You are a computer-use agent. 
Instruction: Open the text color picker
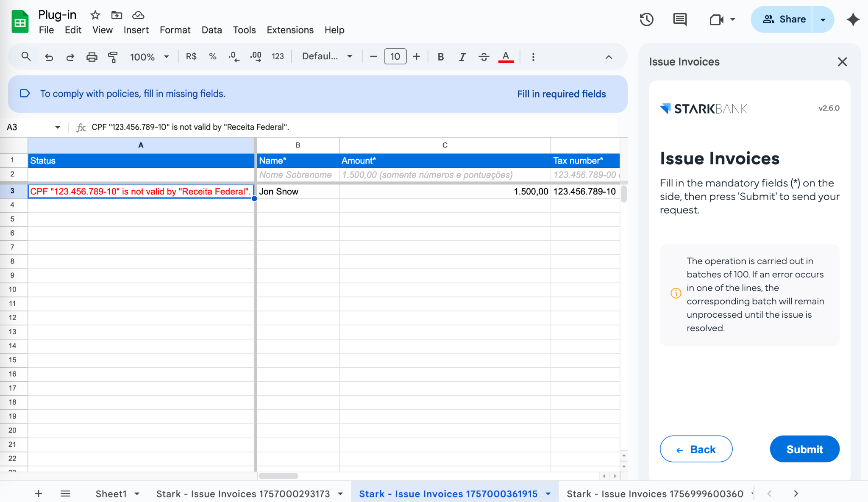coord(506,57)
